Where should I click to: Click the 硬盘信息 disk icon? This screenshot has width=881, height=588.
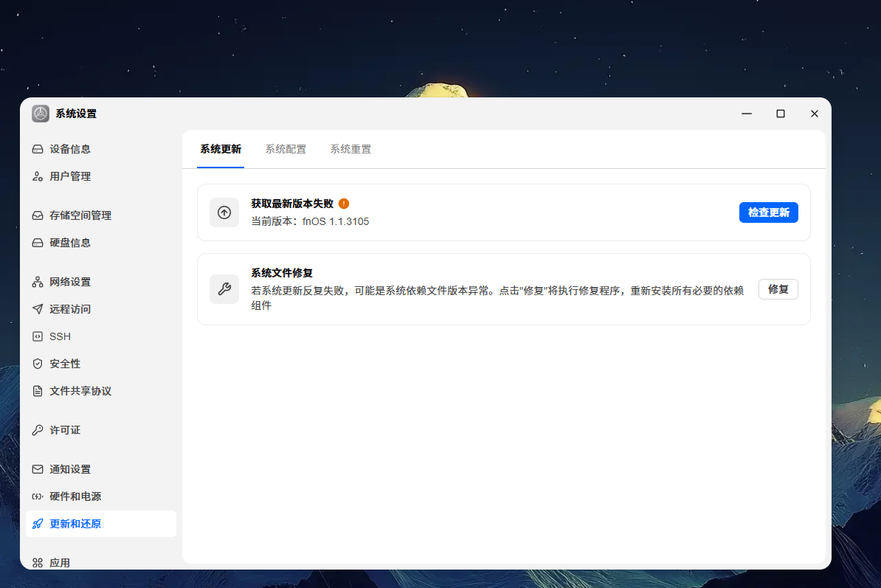pos(38,243)
